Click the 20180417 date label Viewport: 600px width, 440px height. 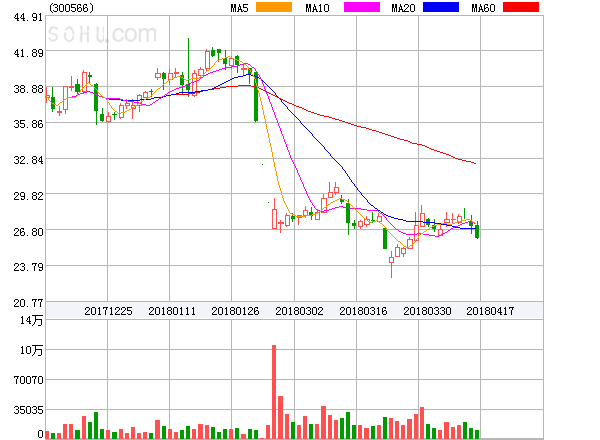coord(490,311)
